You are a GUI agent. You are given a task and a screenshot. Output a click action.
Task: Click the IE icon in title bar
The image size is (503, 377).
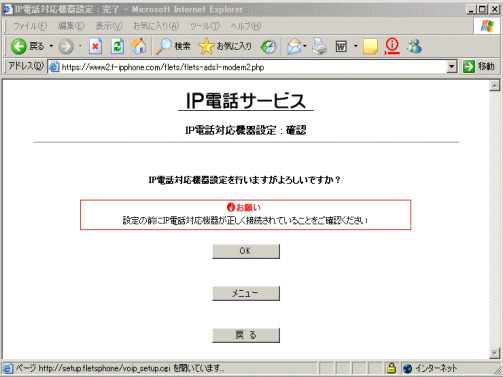point(7,9)
